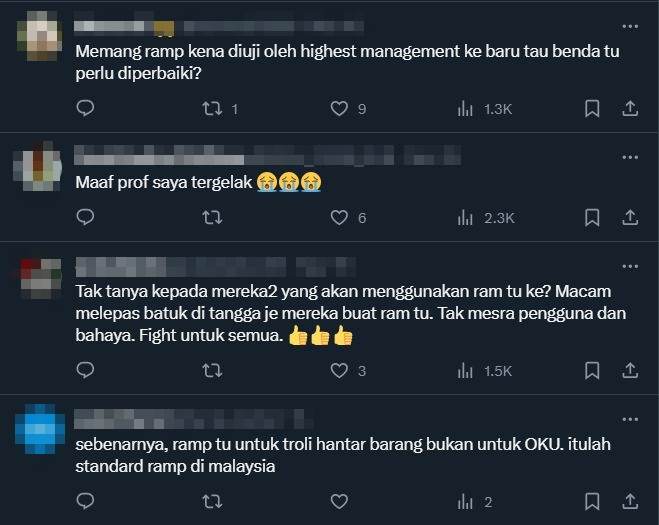This screenshot has width=659, height=525.
Task: Open more menu on 'sebenarnya, ramp tu' tweet
Action: pos(630,419)
